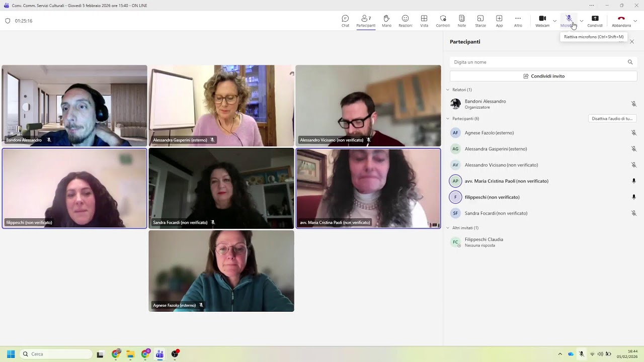The width and height of the screenshot is (644, 362).
Task: Click the Teams icon in the taskbar
Action: [x=159, y=354]
